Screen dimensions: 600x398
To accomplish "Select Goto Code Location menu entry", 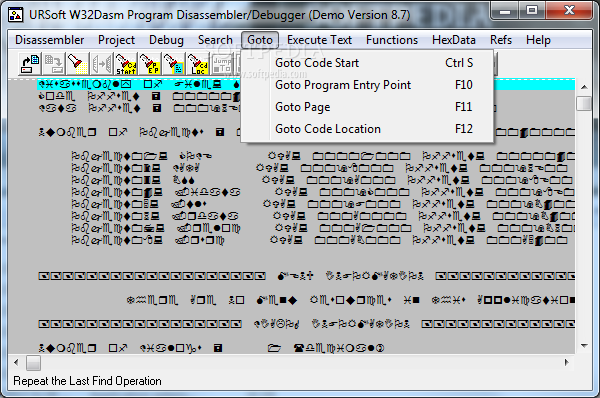I will tap(367, 129).
